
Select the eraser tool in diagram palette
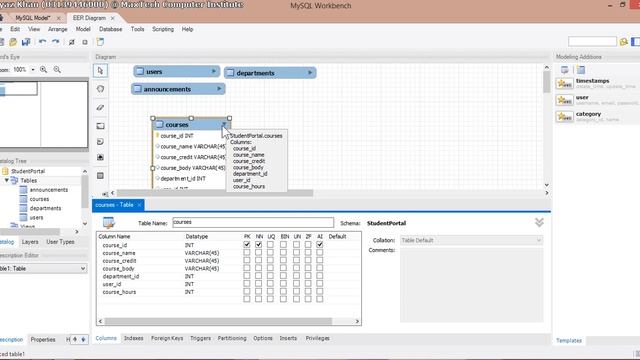[x=100, y=108]
